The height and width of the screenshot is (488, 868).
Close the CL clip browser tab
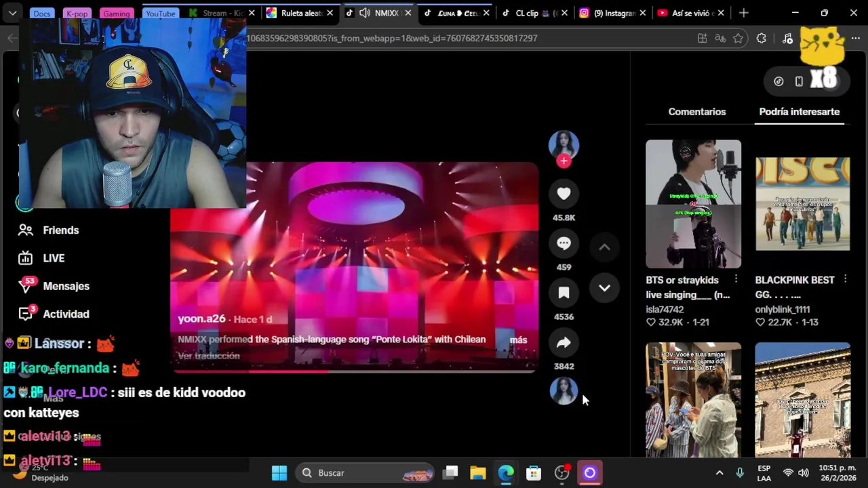564,13
